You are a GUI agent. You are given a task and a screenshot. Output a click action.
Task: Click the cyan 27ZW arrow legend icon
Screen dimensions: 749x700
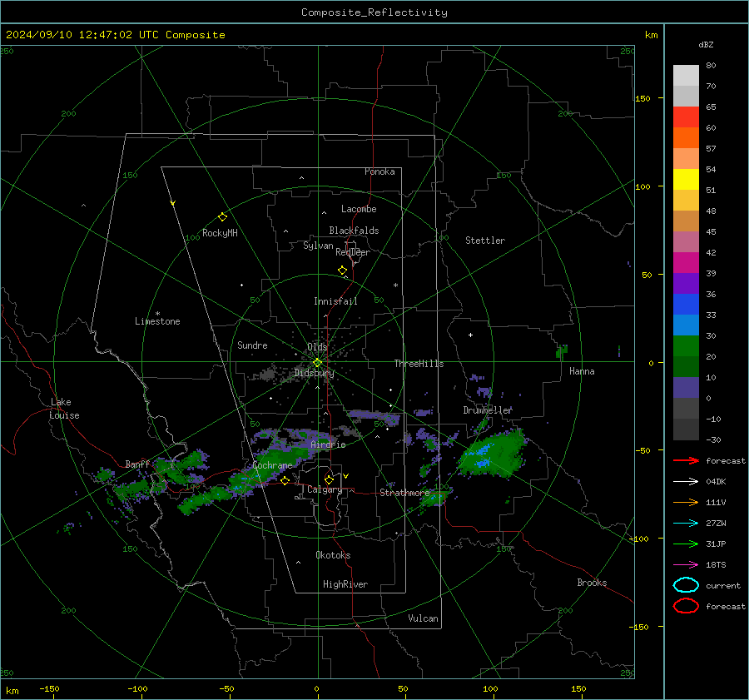686,524
